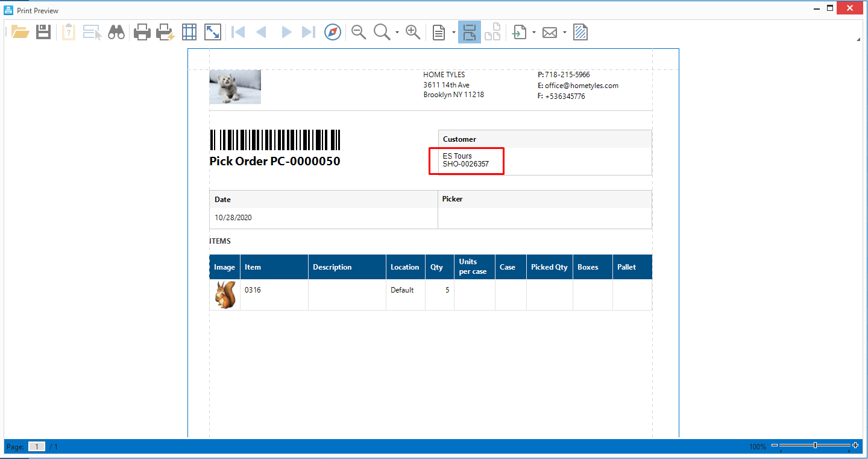Send the document via e-mail
The image size is (868, 459).
pos(550,32)
